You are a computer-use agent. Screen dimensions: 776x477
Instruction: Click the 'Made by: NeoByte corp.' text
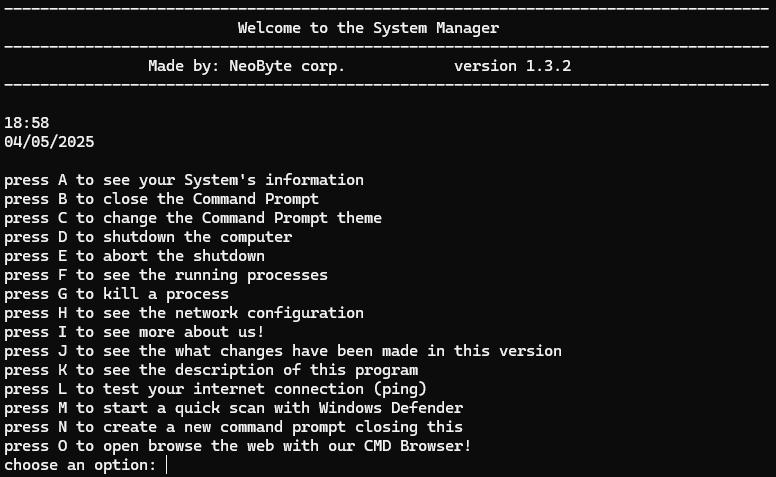coord(246,66)
